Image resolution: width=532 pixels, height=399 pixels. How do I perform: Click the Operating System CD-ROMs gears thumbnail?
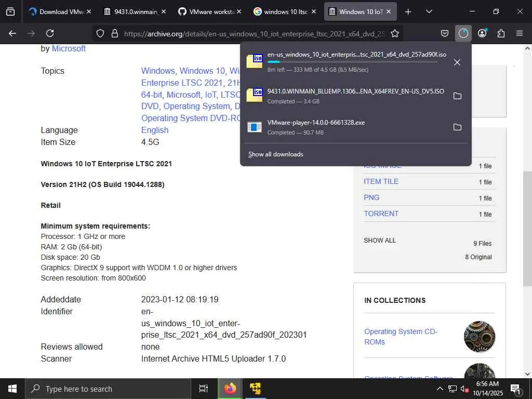(479, 337)
